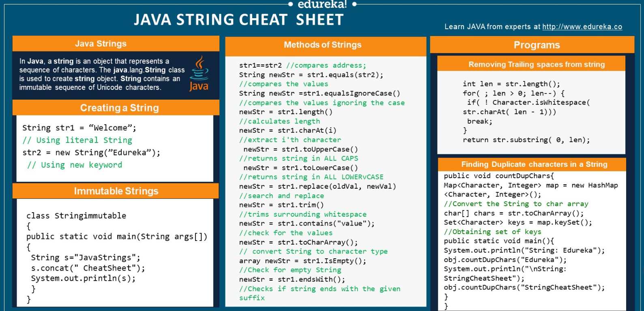Click for( ; len > 0; len--) { line
Viewport: 644px width, 311px height.
coord(514,94)
